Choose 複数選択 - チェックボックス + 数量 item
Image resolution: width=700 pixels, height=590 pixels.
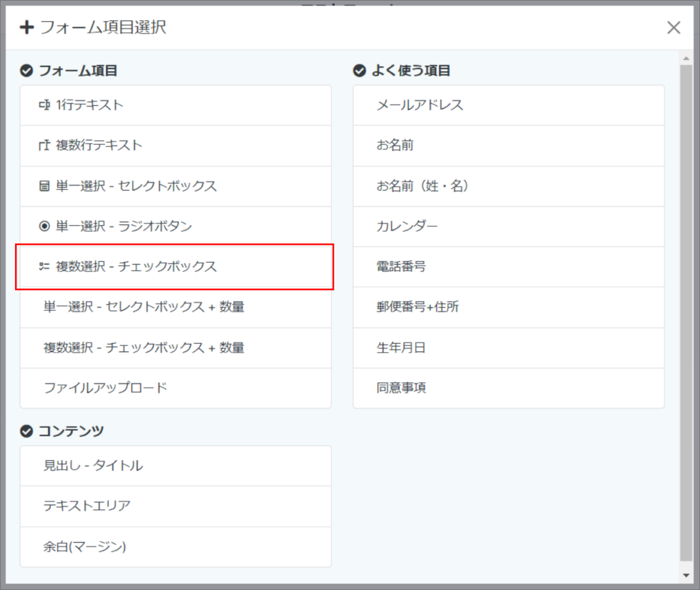click(176, 348)
